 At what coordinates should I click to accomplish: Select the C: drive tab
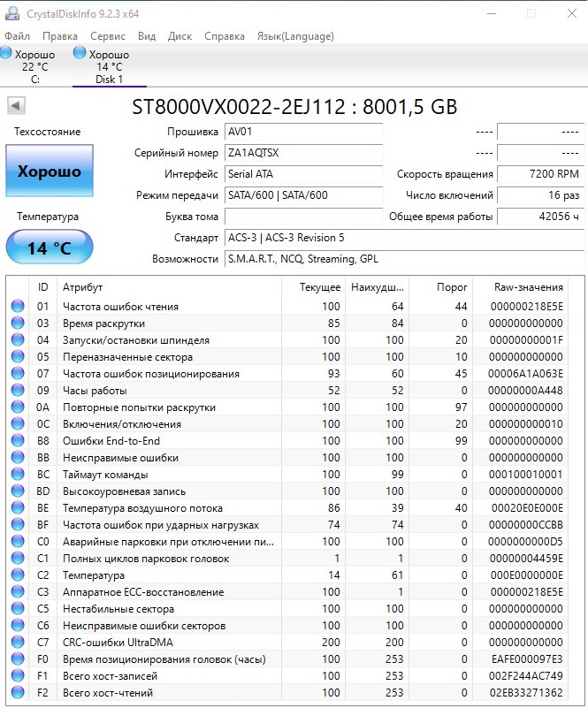point(35,66)
